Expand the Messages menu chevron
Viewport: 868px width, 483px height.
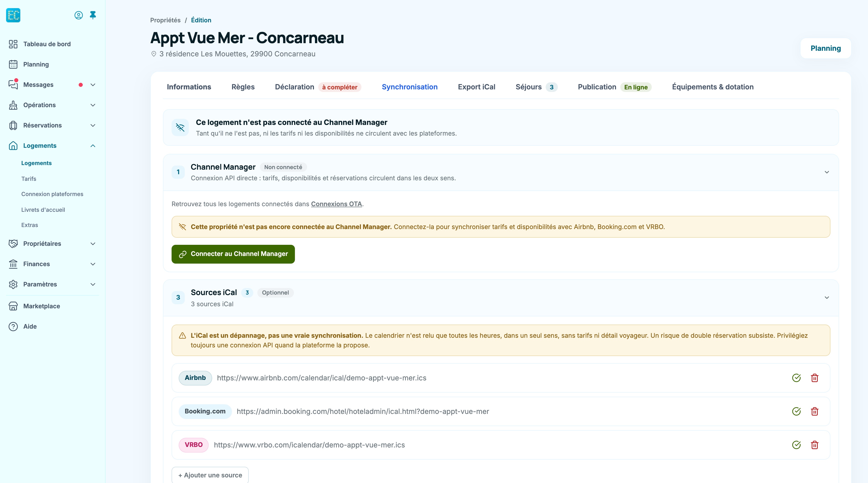pyautogui.click(x=93, y=85)
